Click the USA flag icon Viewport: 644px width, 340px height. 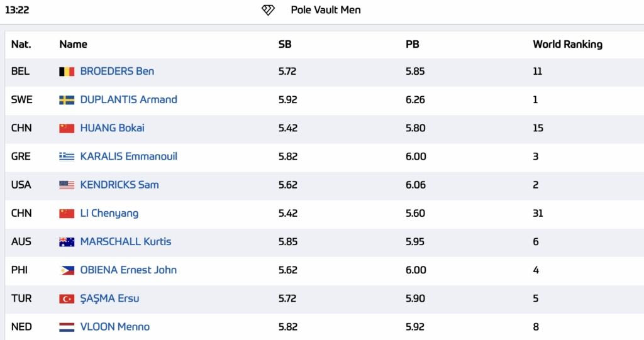point(67,185)
